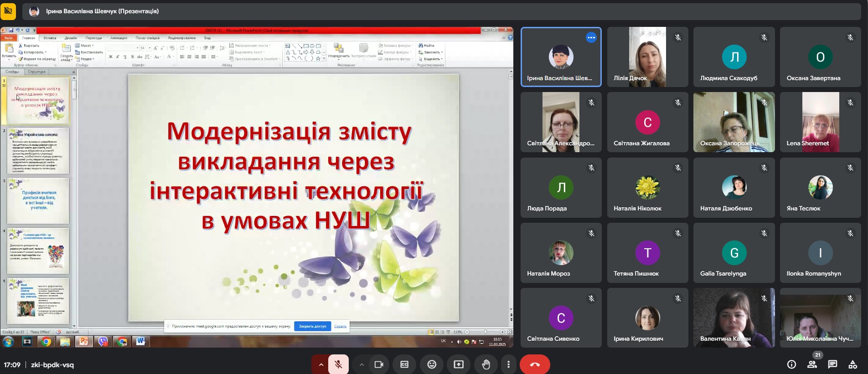Switch to the Дизайн ribbon tab

(x=71, y=38)
